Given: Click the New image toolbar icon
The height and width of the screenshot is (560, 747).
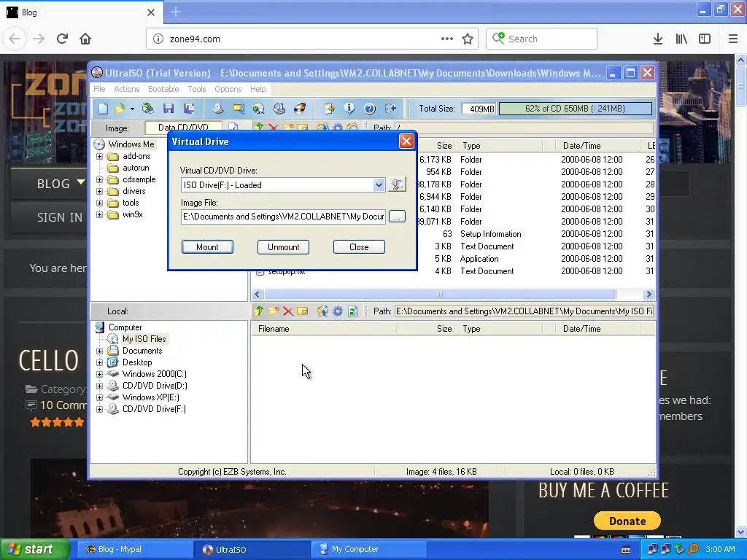Looking at the screenshot, I should [104, 109].
